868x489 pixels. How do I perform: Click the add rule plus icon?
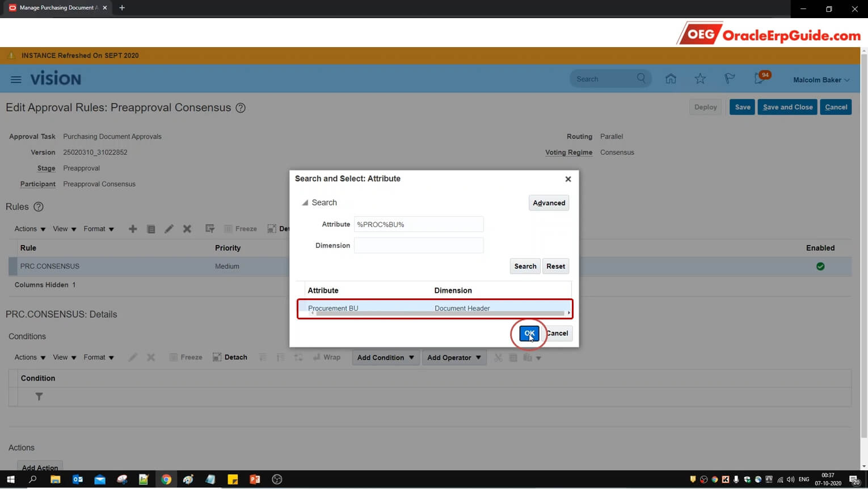[x=133, y=229]
